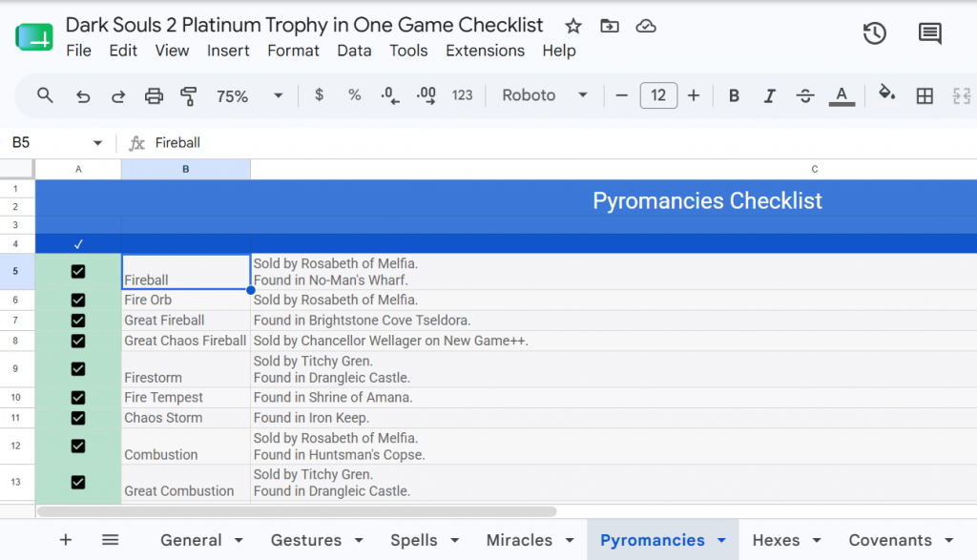This screenshot has width=977, height=560.
Task: Click the document title text
Action: click(x=304, y=25)
